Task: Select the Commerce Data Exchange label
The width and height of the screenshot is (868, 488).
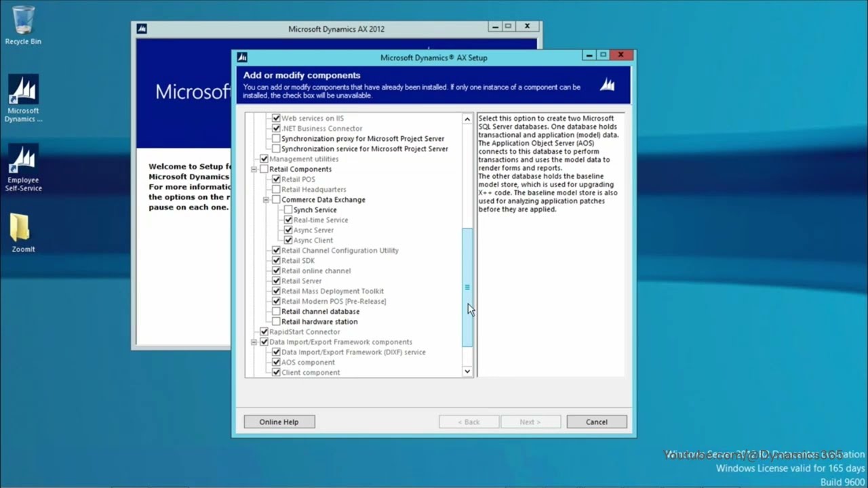Action: [323, 200]
